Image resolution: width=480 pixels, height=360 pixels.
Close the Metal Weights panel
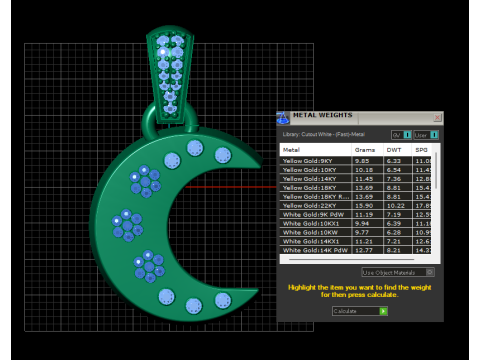click(x=437, y=117)
